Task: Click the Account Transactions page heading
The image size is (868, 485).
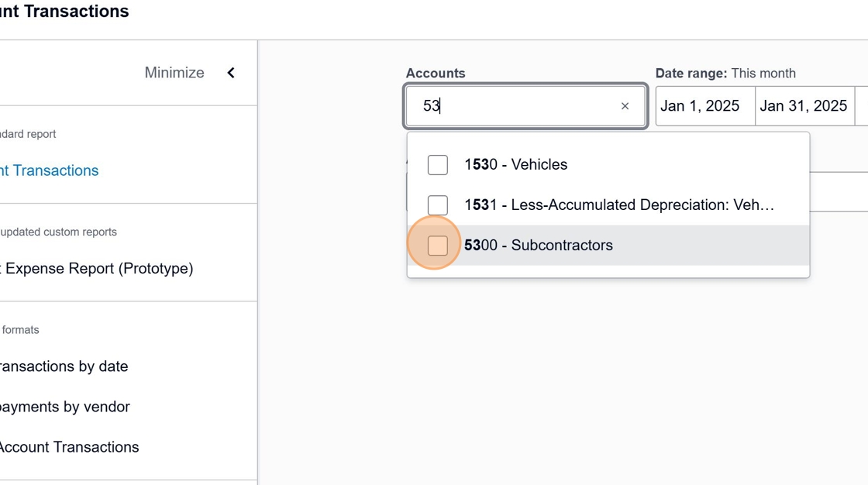Action: pyautogui.click(x=64, y=12)
